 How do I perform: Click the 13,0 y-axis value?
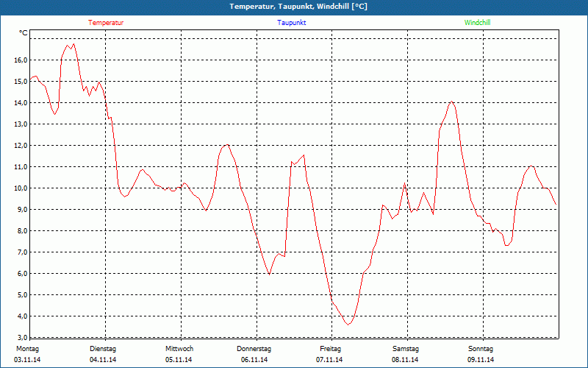click(22, 124)
